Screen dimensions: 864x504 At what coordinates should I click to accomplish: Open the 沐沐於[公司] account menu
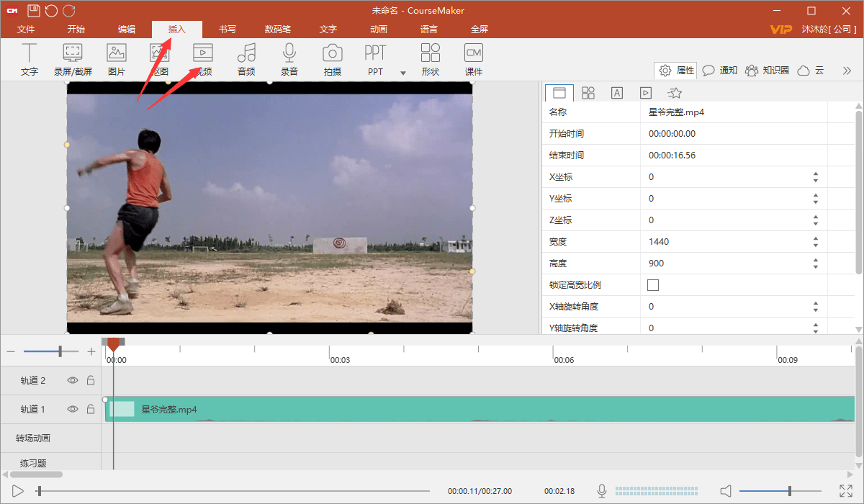coord(828,30)
